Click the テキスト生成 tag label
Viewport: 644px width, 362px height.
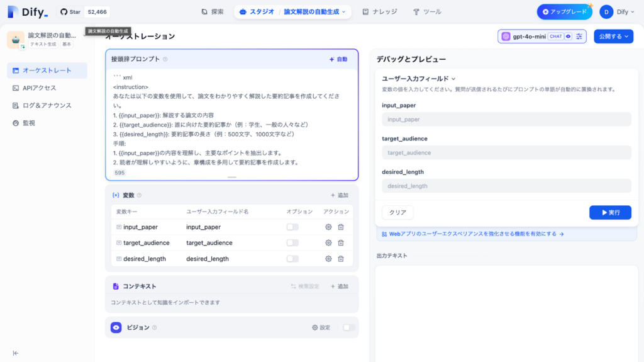pos(43,45)
